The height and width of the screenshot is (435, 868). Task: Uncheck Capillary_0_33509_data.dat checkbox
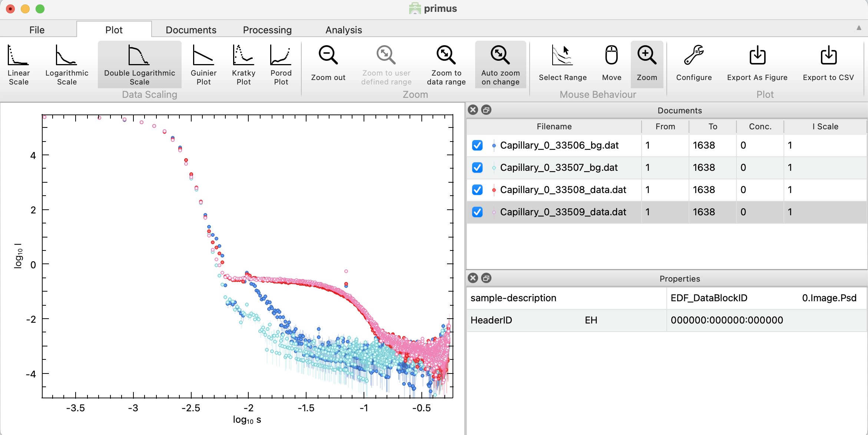(477, 212)
